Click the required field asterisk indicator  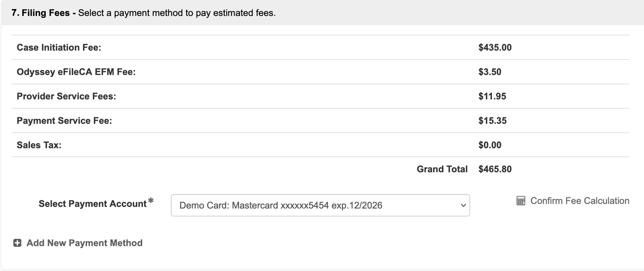click(151, 200)
